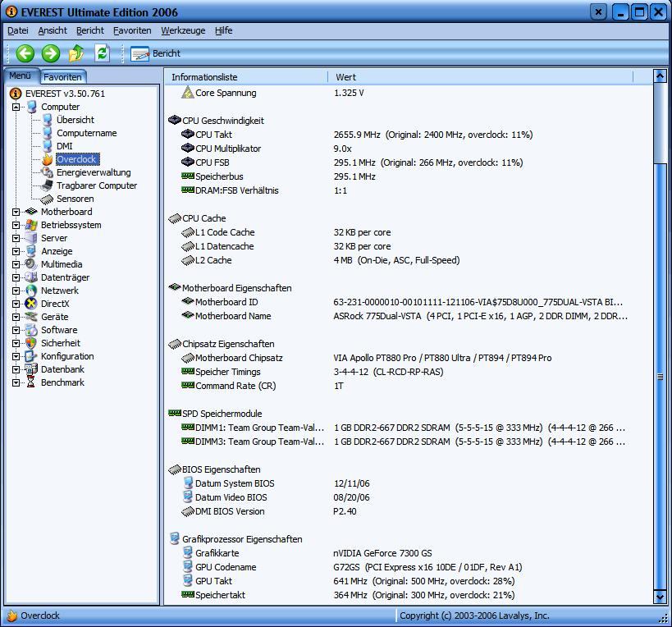Switch to the Menü sidebar tab
The height and width of the screenshot is (627, 672).
(x=21, y=76)
